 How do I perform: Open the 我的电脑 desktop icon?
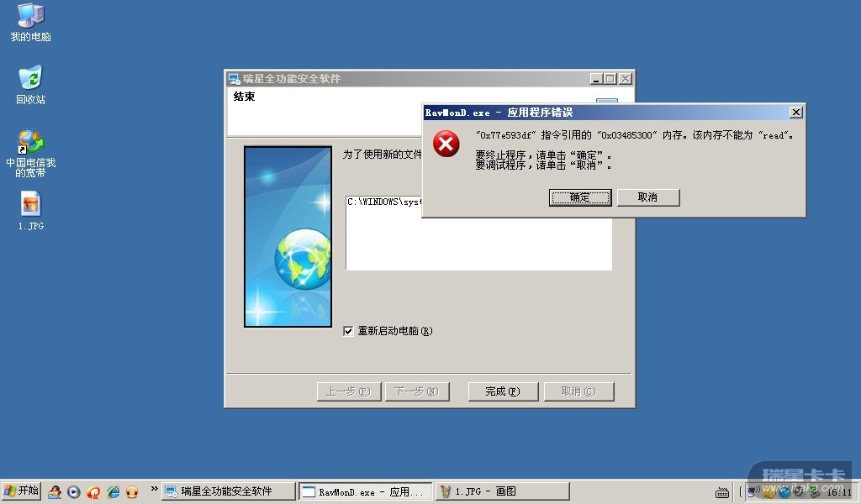coord(31,22)
